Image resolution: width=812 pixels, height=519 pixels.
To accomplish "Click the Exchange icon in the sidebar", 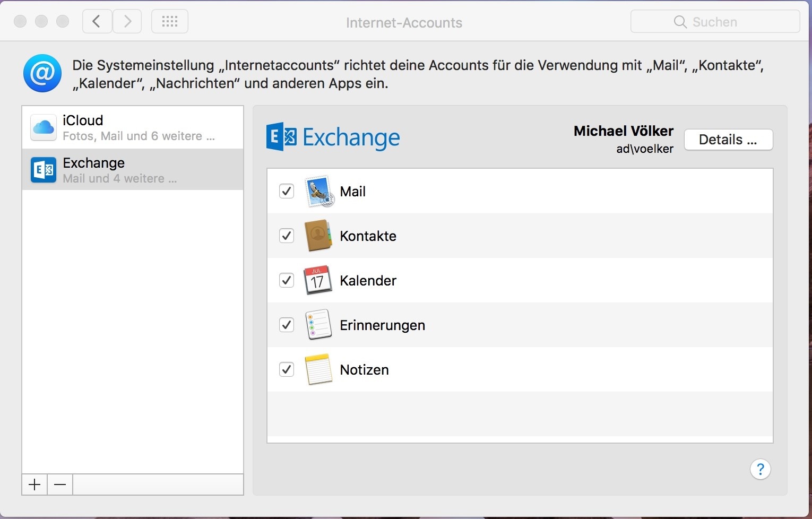I will (44, 170).
